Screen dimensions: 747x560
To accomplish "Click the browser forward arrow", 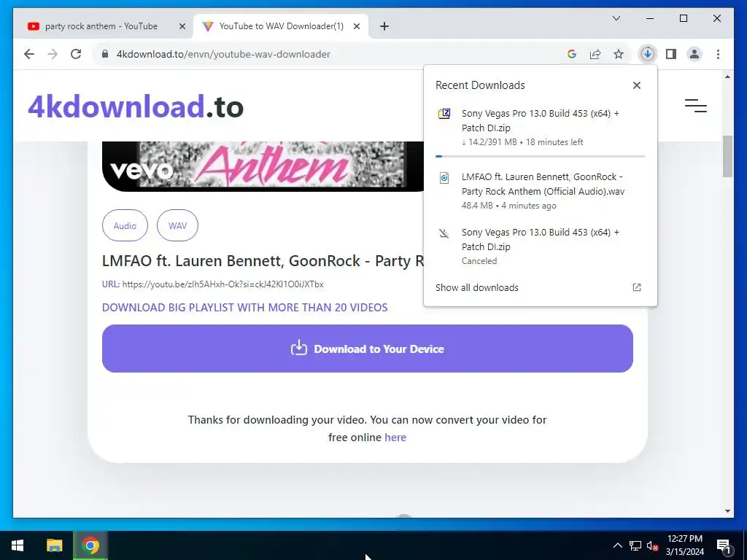I will [53, 54].
